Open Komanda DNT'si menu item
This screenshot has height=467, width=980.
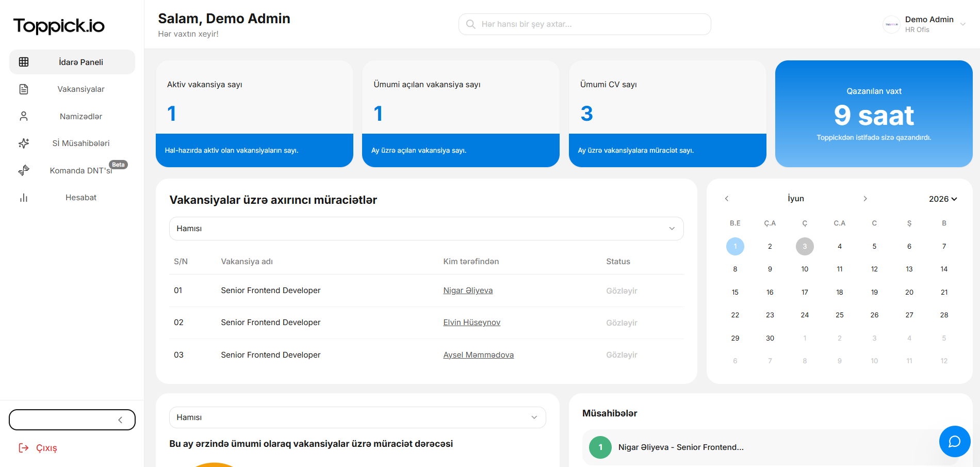pos(72,170)
